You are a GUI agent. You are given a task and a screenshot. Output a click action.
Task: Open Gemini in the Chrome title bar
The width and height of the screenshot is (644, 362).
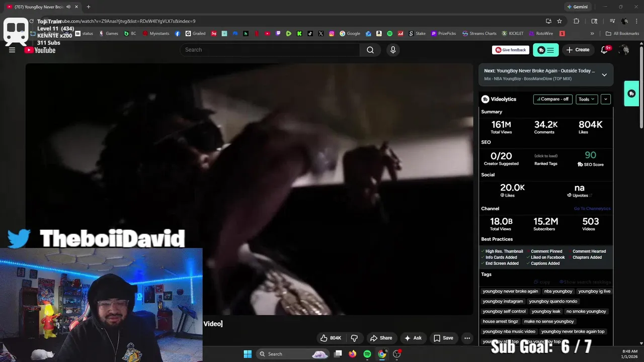[577, 7]
